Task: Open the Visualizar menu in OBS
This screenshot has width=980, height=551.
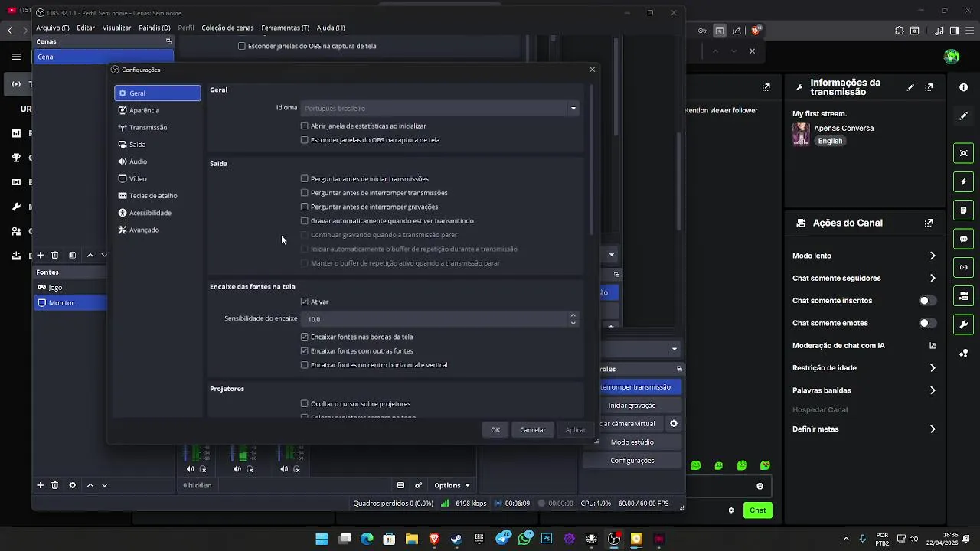Action: coord(117,28)
